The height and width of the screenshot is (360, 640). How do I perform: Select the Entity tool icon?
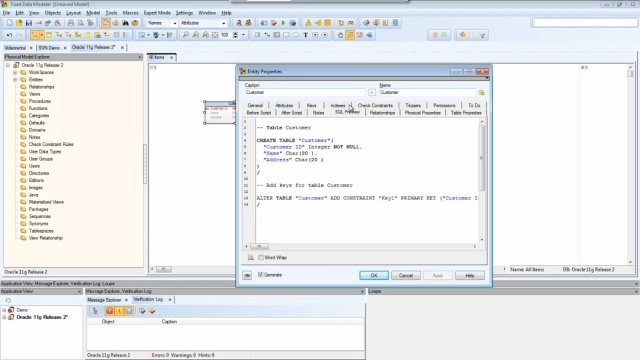[49, 35]
